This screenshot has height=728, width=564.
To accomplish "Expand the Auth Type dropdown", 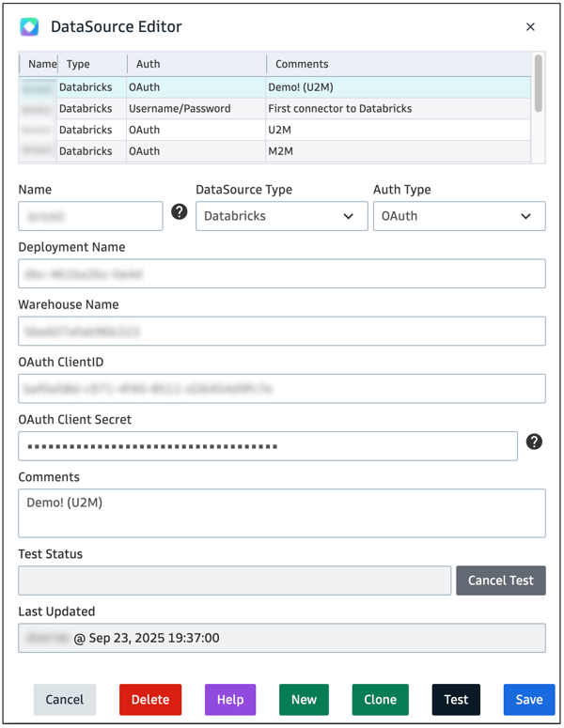I will [x=459, y=216].
